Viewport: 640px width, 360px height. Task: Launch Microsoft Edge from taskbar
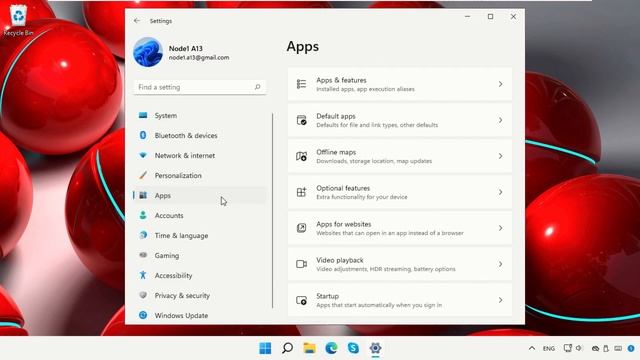(331, 348)
